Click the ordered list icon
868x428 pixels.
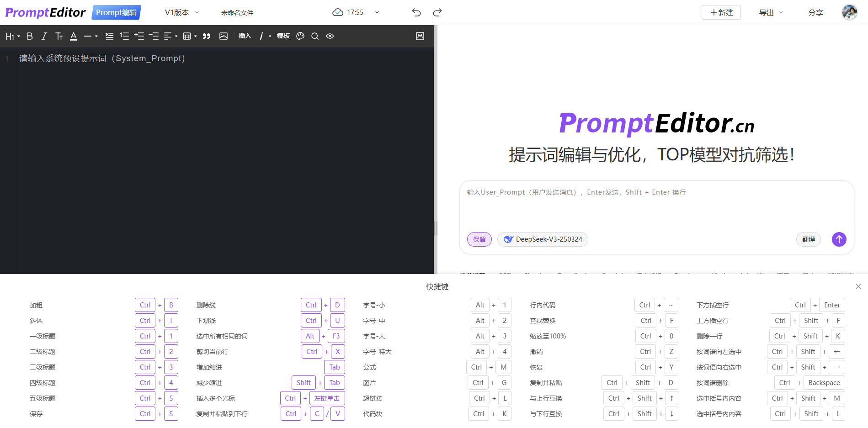pyautogui.click(x=124, y=36)
